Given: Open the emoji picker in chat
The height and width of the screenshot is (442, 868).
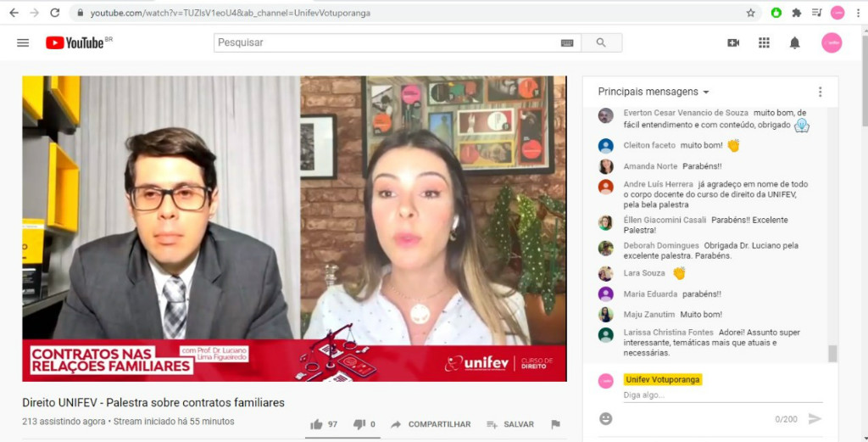Looking at the screenshot, I should tap(606, 419).
